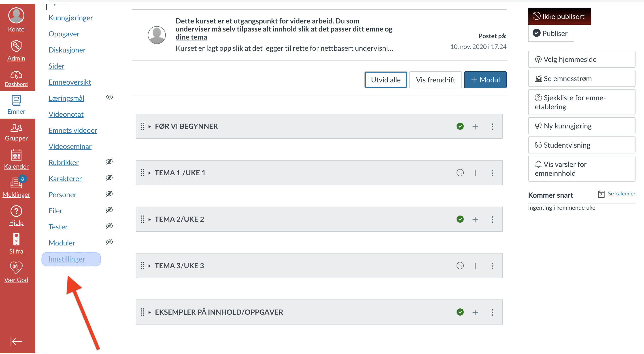
Task: Open the Hjelp question mark icon
Action: pyautogui.click(x=16, y=212)
